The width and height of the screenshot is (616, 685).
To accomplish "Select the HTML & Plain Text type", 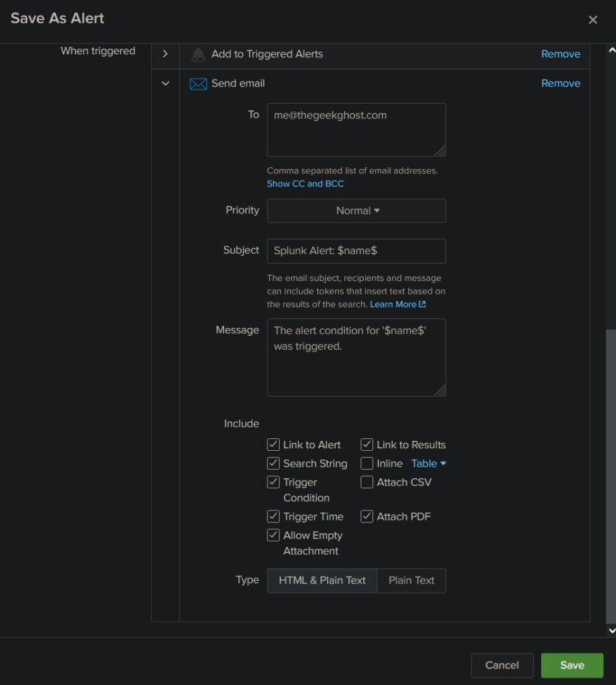I will (x=322, y=581).
